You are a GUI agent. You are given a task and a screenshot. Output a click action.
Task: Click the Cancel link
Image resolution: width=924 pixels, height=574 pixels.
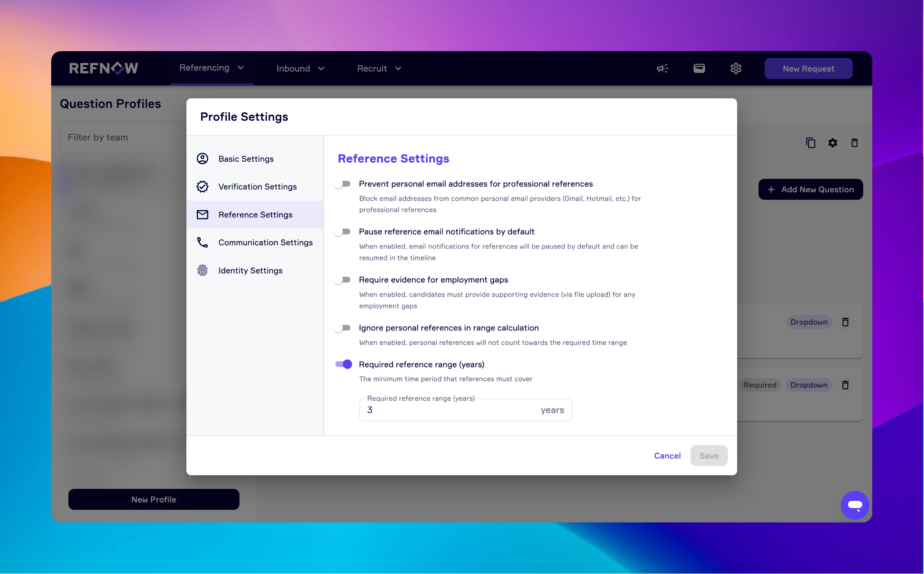[x=667, y=456]
